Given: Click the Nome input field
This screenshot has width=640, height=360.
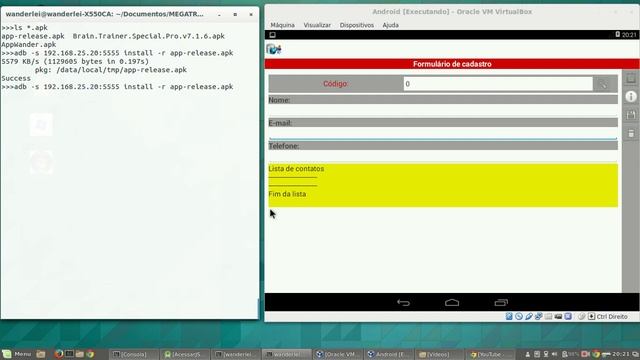Looking at the screenshot, I should pos(443,111).
